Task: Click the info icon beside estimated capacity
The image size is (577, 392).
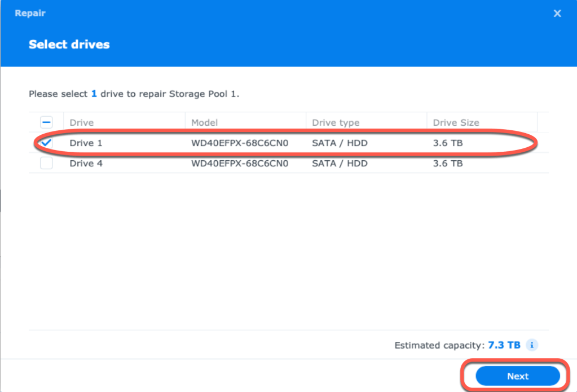Action: tap(533, 345)
